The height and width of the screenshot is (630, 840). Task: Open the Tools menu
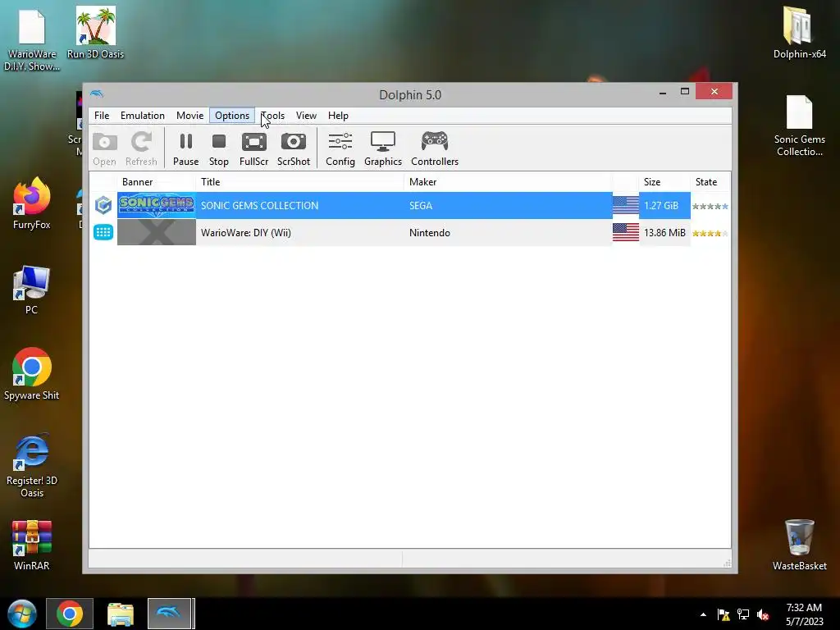coord(272,116)
